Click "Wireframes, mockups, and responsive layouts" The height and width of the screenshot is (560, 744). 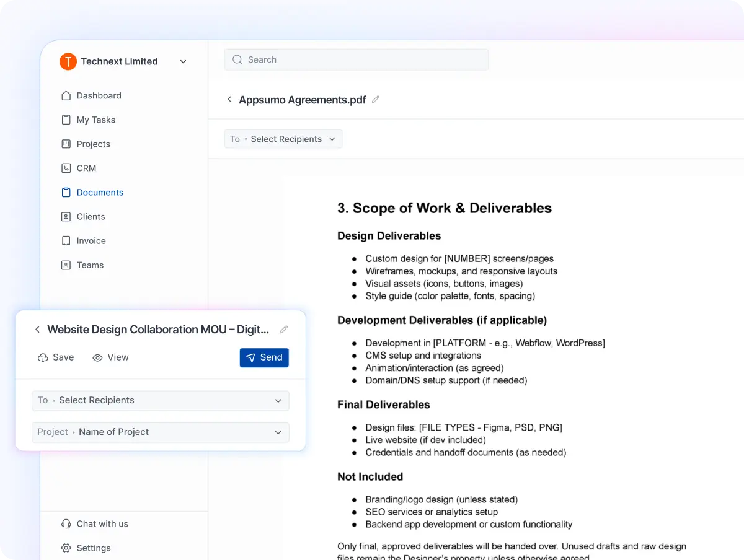point(461,271)
